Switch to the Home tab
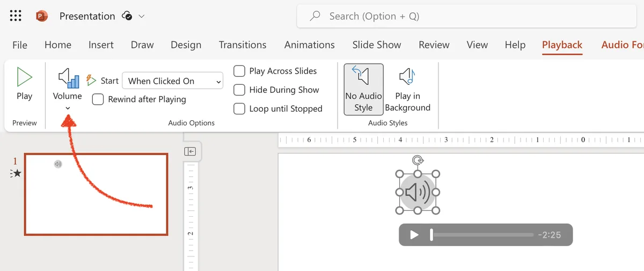The height and width of the screenshot is (271, 644). [x=58, y=45]
